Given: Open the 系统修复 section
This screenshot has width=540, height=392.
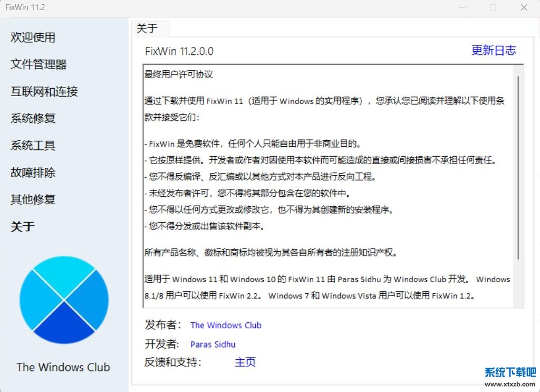Looking at the screenshot, I should click(33, 118).
